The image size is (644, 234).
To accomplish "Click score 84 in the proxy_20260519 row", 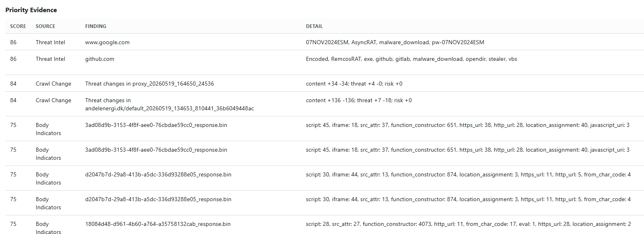I will [13, 84].
